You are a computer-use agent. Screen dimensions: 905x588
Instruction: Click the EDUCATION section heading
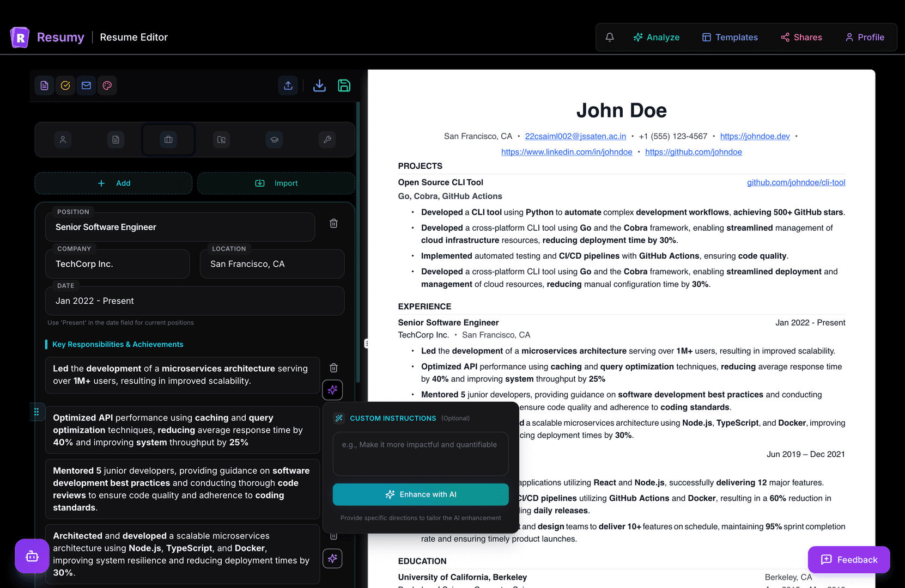tap(422, 561)
